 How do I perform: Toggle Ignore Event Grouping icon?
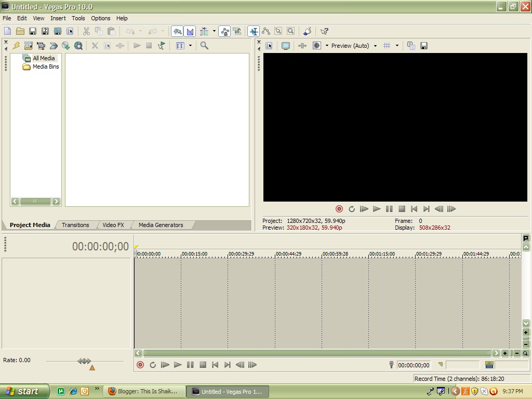(237, 32)
